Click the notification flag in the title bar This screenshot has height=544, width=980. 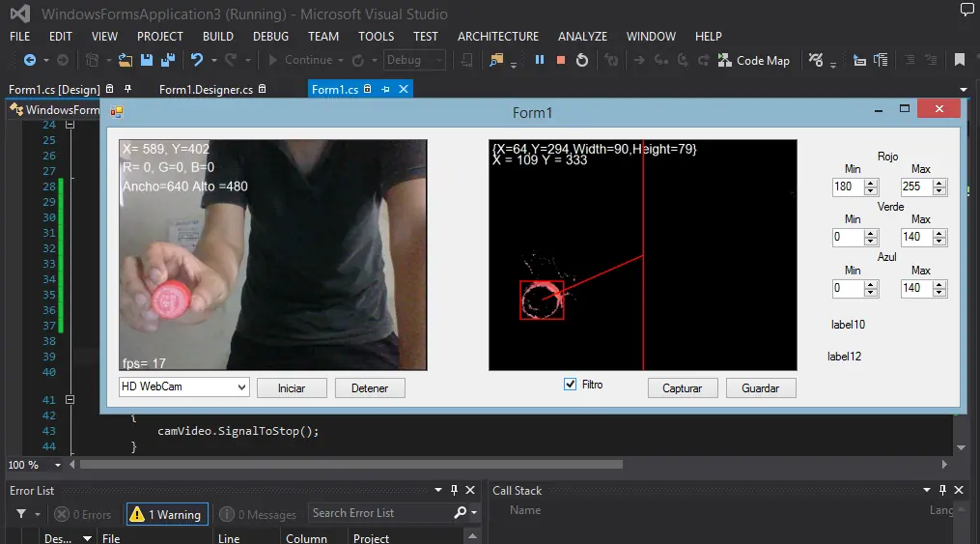(966, 9)
